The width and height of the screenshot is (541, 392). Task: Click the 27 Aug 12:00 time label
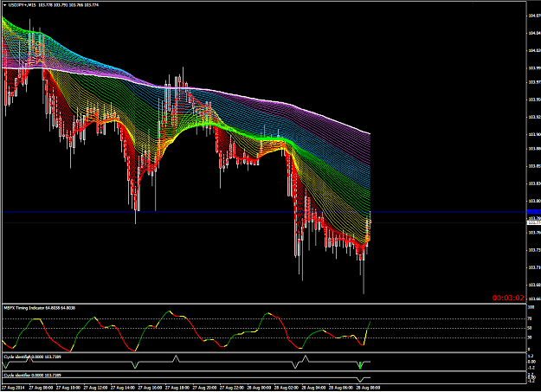[x=95, y=388]
